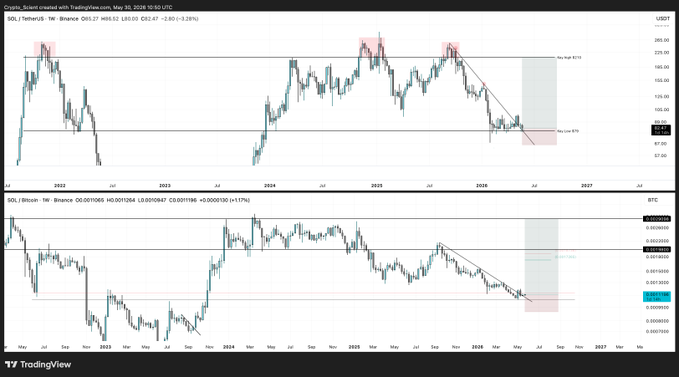Select the Key high $213 line label
679x377 pixels.
coord(569,57)
